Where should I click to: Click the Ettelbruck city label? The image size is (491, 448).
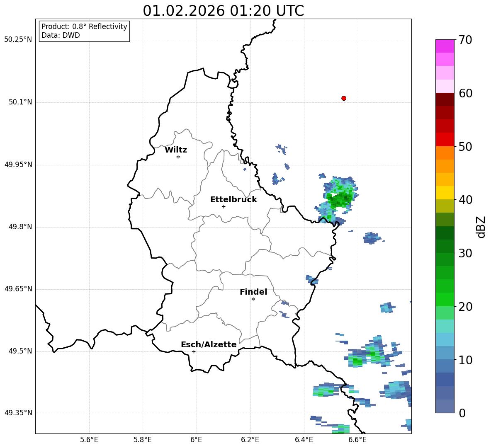tap(233, 200)
